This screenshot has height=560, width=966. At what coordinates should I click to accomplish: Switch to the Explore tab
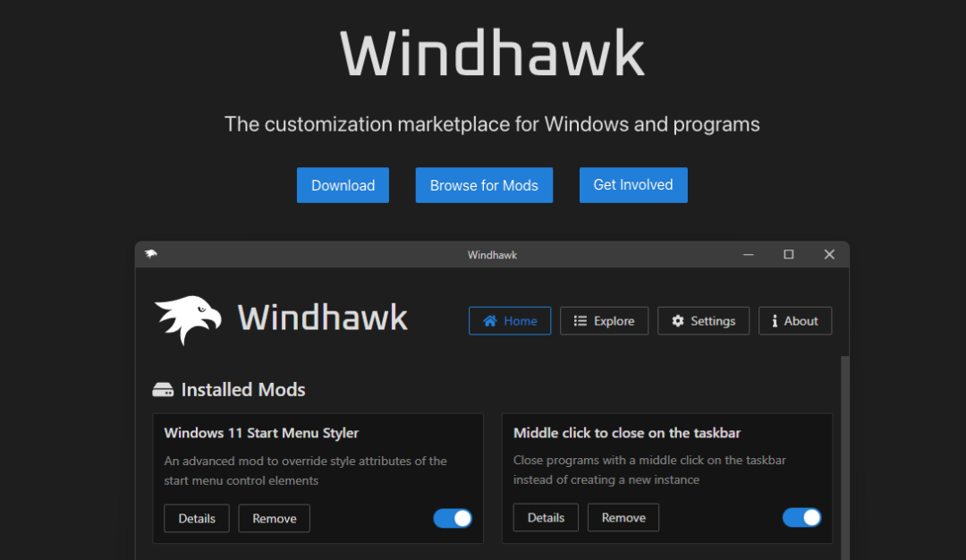point(604,320)
